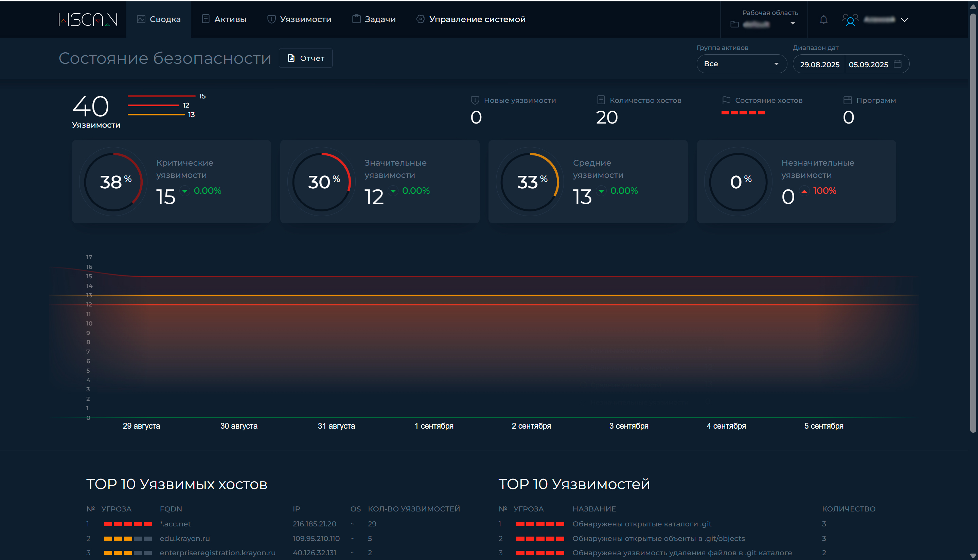This screenshot has height=560, width=978.
Task: Click the HScan logo
Action: [88, 19]
